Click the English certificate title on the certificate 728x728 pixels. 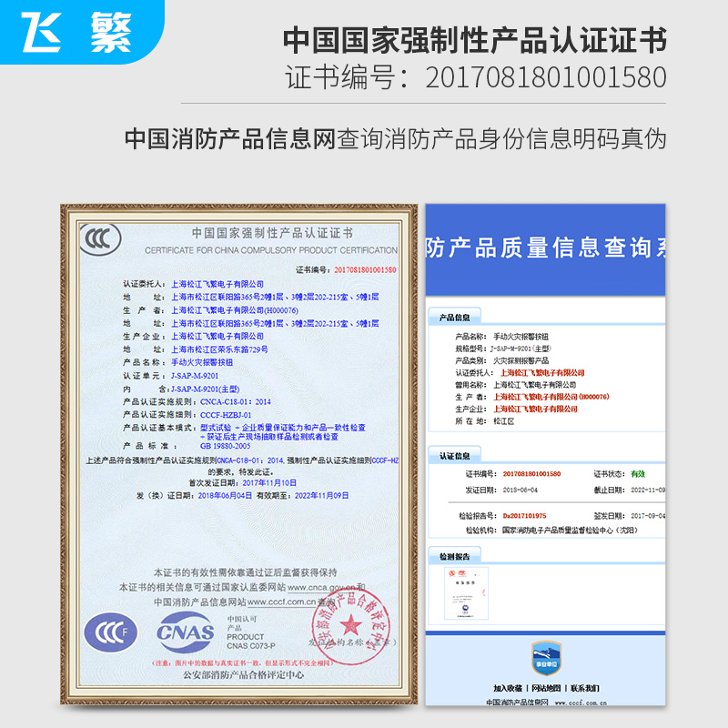point(271,250)
